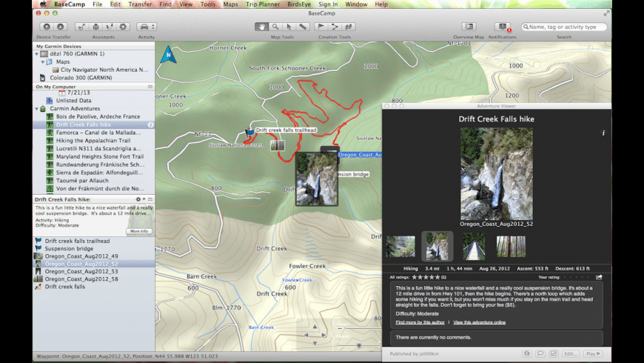Select the Hand pan map tool
The image size is (644, 363).
pos(261,27)
